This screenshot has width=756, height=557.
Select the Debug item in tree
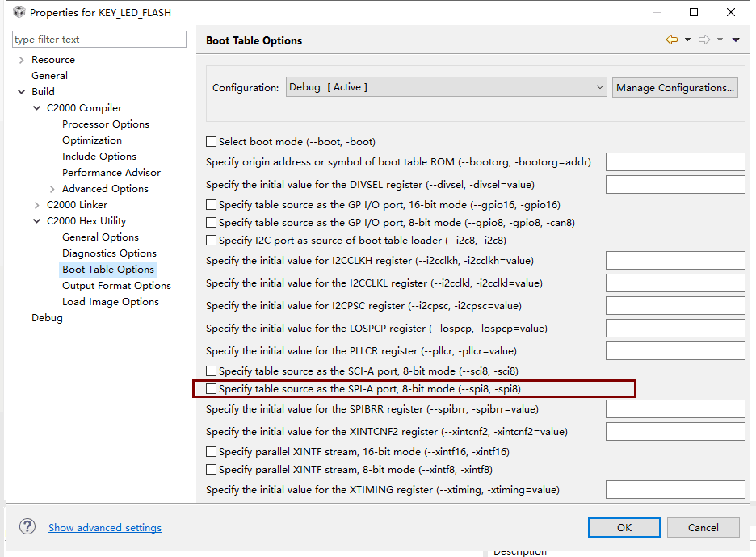pyautogui.click(x=47, y=318)
